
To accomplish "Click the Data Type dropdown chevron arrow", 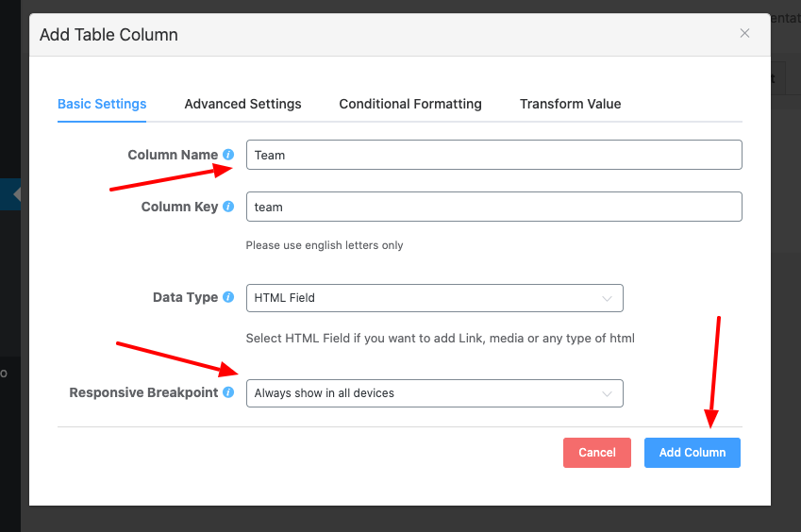I will point(607,298).
